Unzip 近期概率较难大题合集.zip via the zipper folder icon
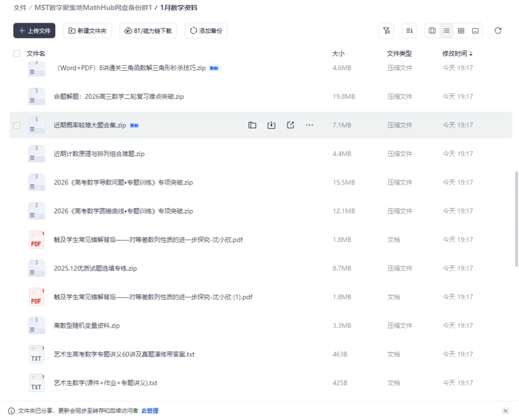The height and width of the screenshot is (420, 519). point(252,125)
